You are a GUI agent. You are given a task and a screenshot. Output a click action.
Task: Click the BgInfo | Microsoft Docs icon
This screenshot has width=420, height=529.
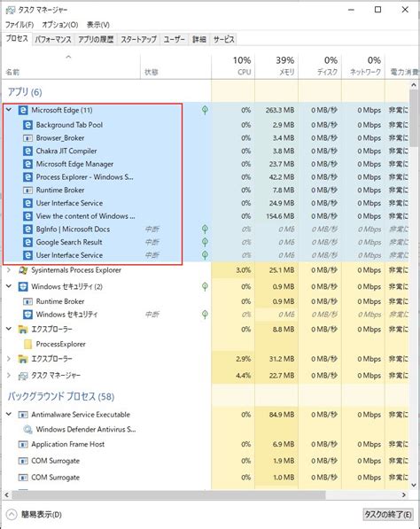(27, 229)
